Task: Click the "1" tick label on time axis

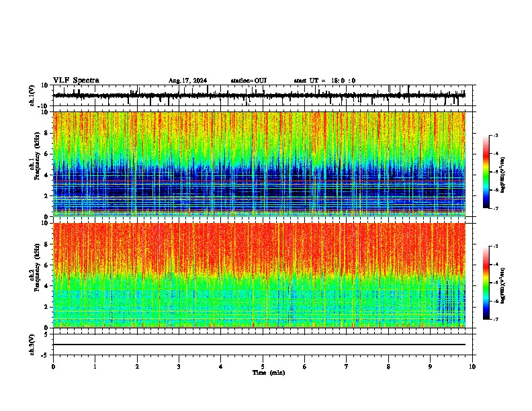Action: (x=95, y=367)
